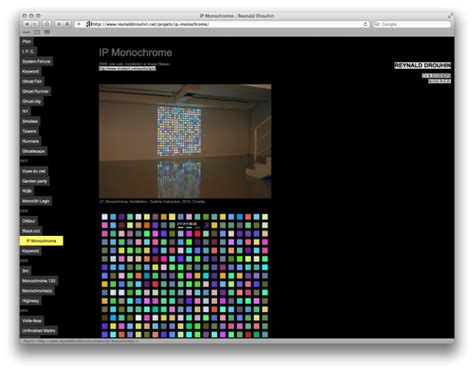This screenshot has height=371, width=474.
Task: Open Top Sites grid icon
Action: (x=47, y=32)
